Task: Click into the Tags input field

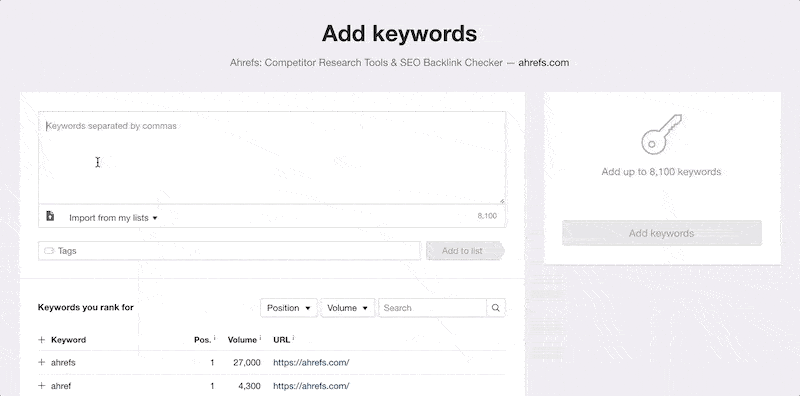Action: [230, 251]
